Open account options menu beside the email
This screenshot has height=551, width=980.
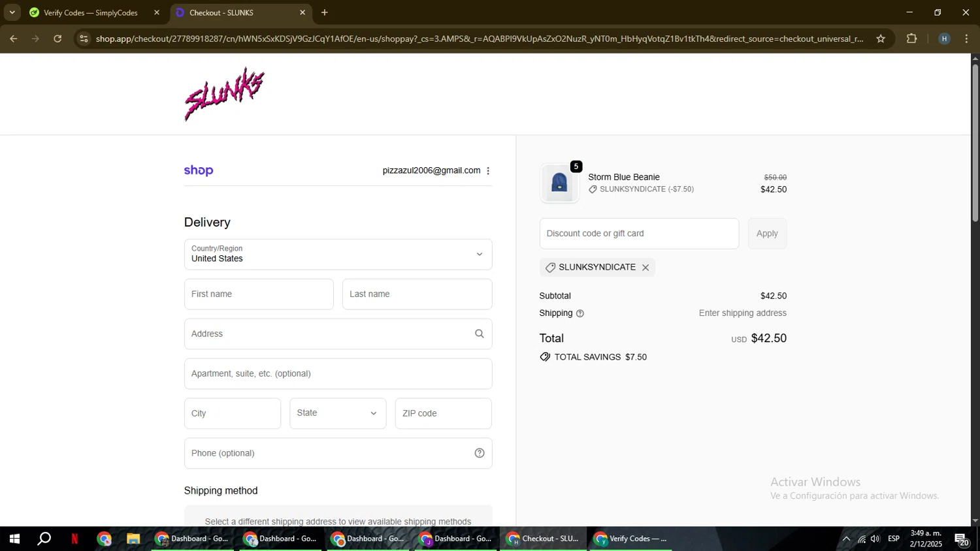point(488,170)
